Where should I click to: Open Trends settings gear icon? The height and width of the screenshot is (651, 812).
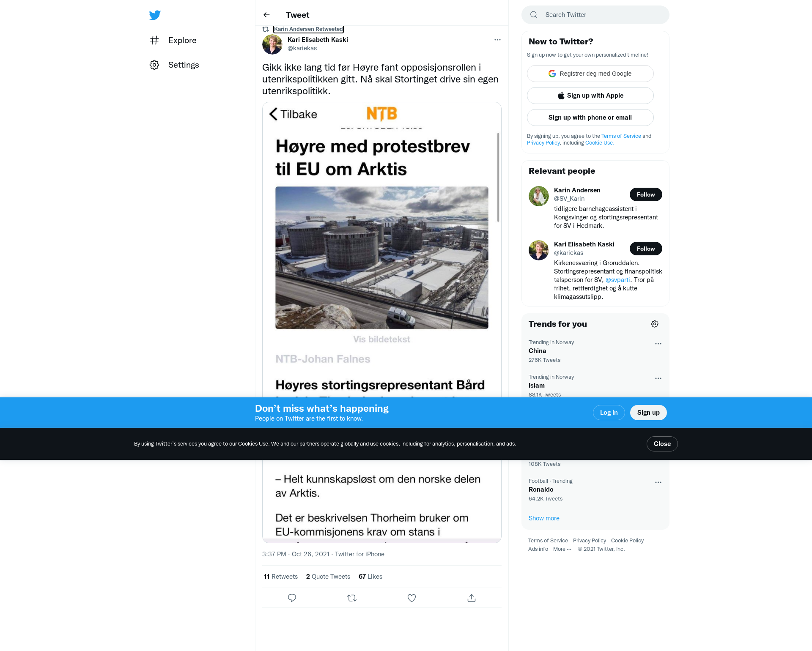coord(655,324)
